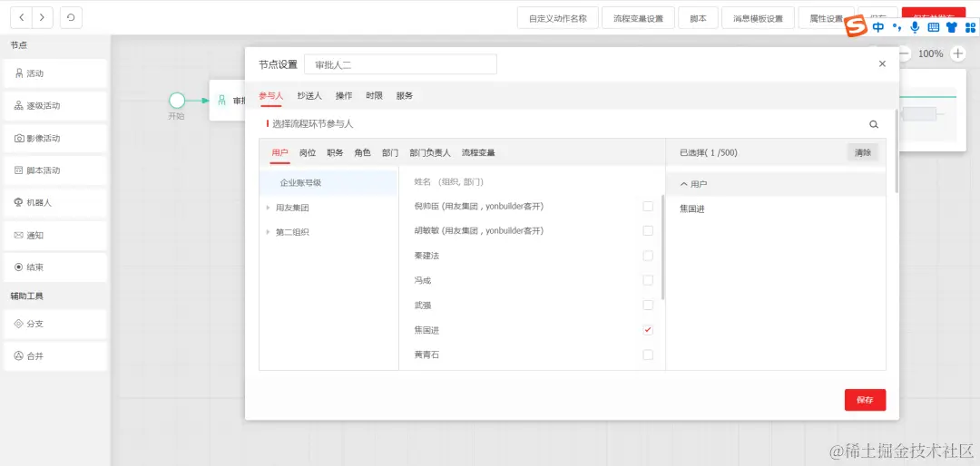Click the Sogou toolbox grid icon
This screenshot has width=980, height=466.
970,27
